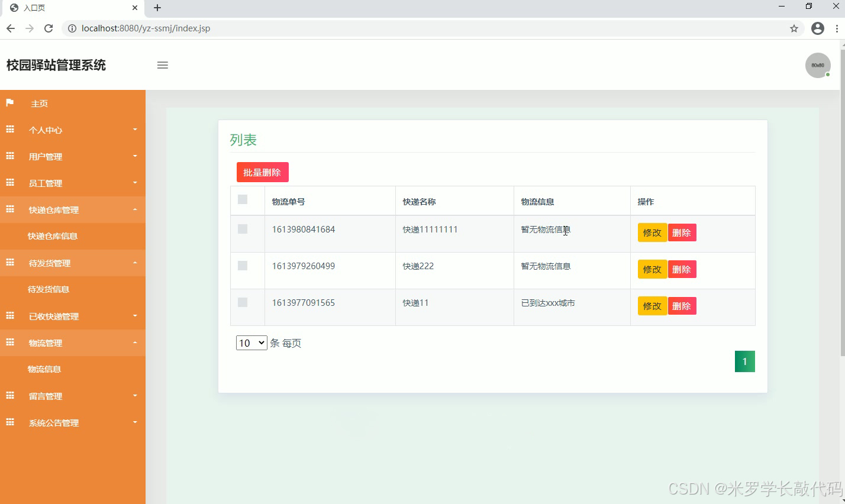Go to 主页 in sidebar
Viewport: 845px width, 504px height.
coord(40,104)
